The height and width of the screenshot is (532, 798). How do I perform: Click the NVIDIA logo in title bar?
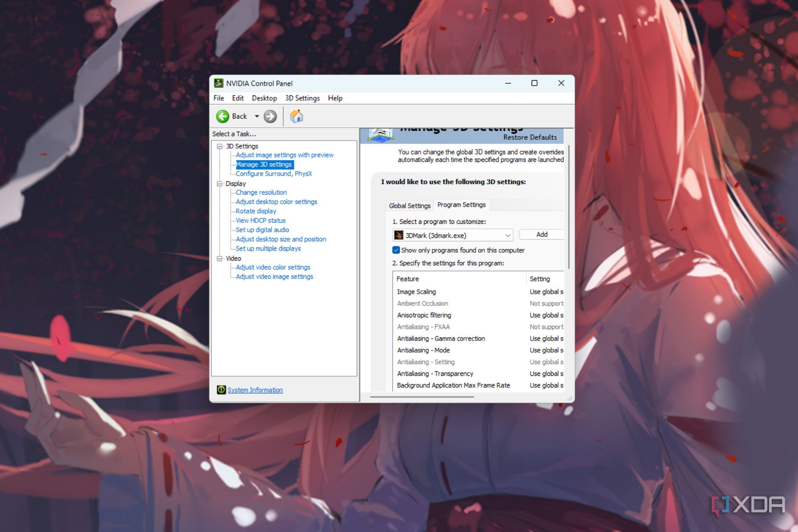[x=218, y=83]
